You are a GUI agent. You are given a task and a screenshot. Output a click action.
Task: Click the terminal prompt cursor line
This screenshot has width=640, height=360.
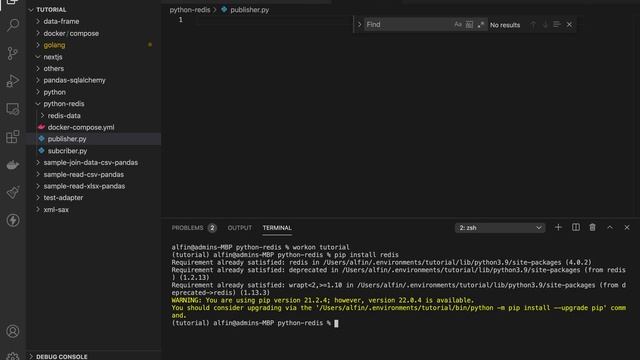255,323
